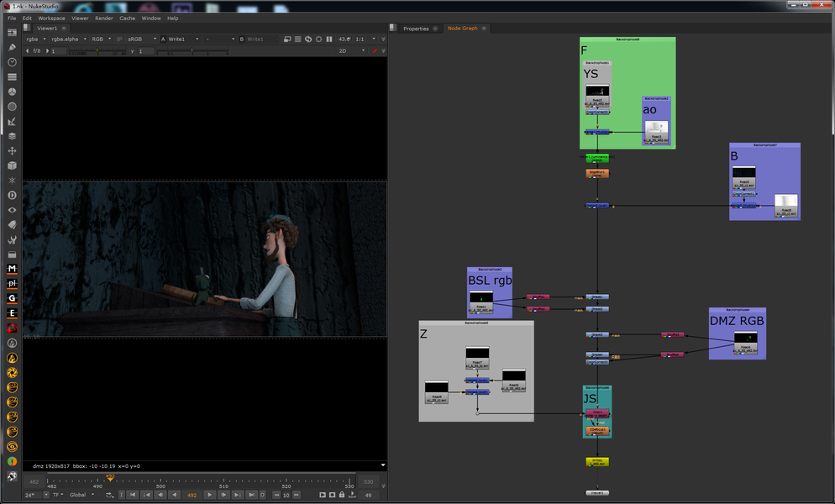The image size is (835, 504).
Task: Open the Global frame range dropdown
Action: coord(82,495)
